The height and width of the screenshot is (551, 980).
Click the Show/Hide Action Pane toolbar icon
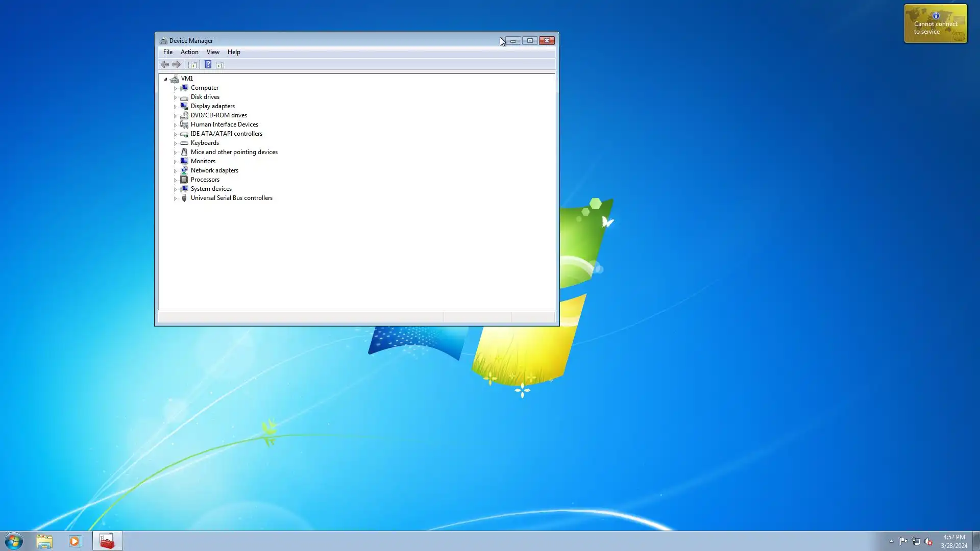tap(220, 65)
